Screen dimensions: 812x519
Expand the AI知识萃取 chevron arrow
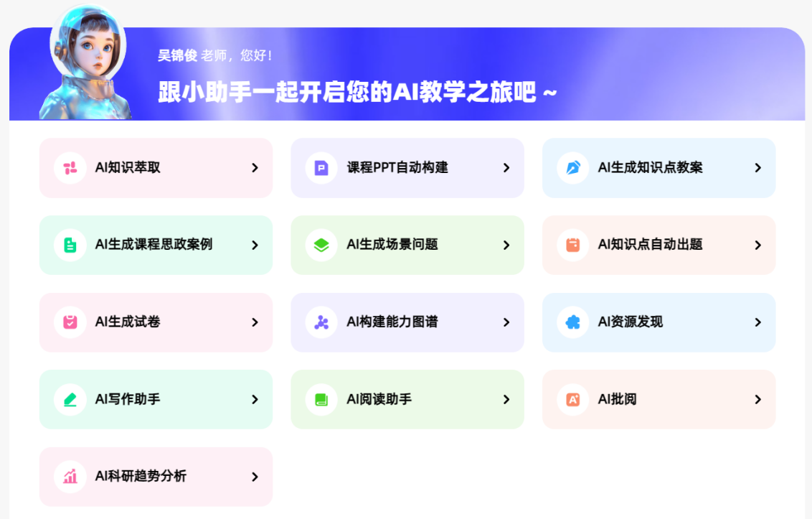coord(255,168)
